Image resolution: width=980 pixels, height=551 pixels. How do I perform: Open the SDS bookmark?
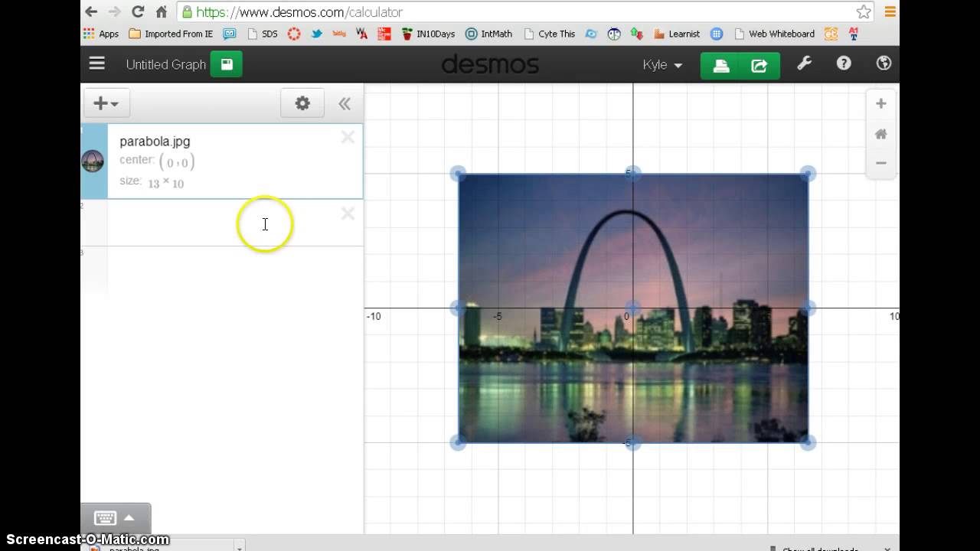263,34
